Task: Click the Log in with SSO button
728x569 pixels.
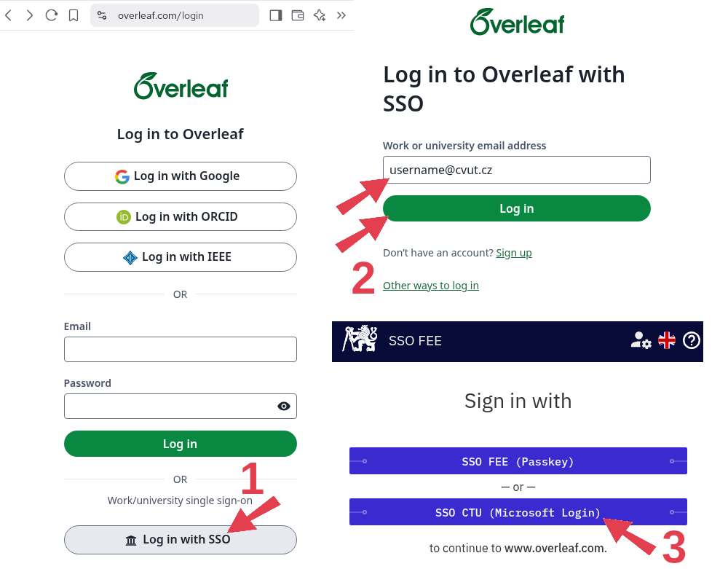Action: click(x=180, y=540)
